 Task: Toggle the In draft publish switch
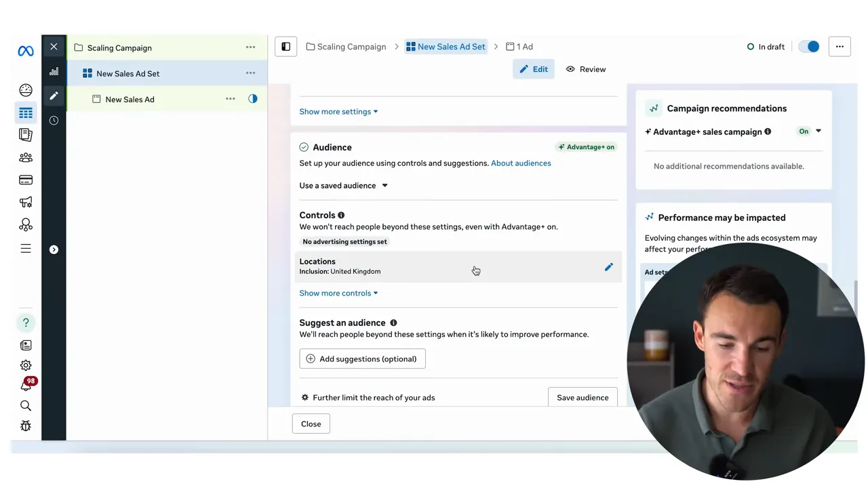click(809, 46)
